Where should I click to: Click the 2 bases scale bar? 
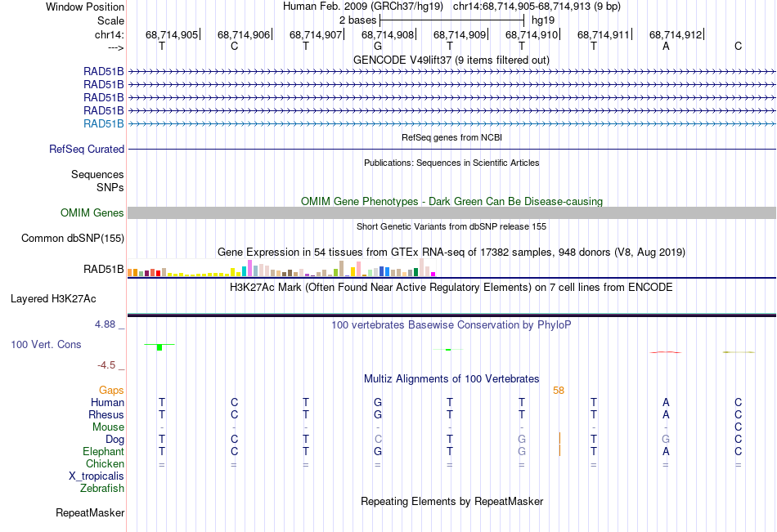coord(452,20)
